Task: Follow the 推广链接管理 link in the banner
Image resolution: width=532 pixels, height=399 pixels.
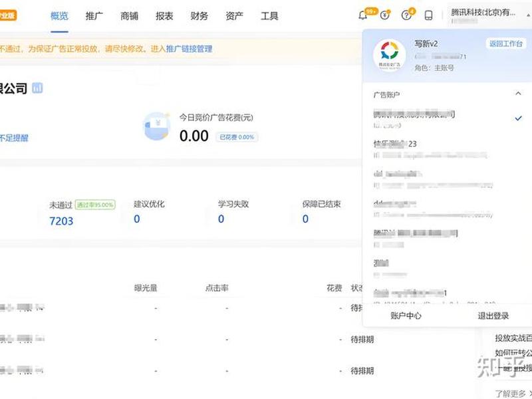Action: point(189,49)
